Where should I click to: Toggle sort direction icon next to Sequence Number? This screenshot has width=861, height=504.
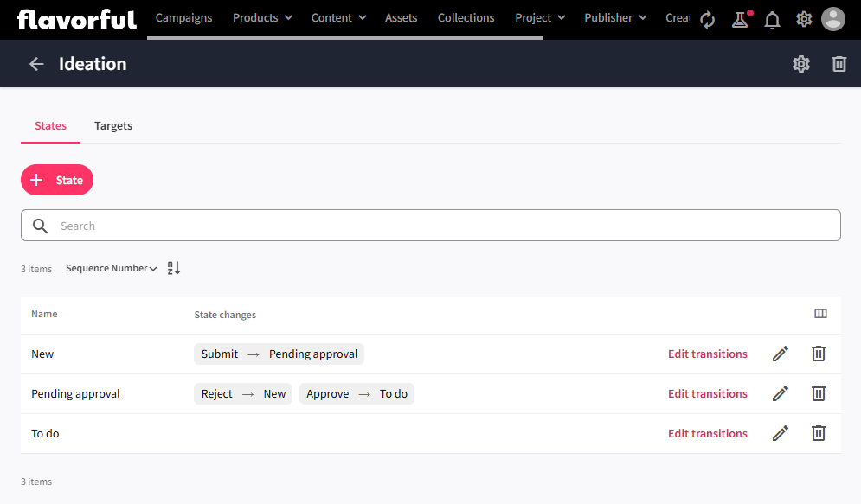tap(174, 268)
